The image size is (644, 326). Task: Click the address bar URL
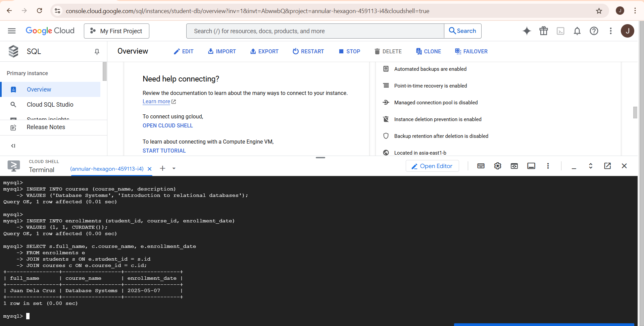coord(247,11)
